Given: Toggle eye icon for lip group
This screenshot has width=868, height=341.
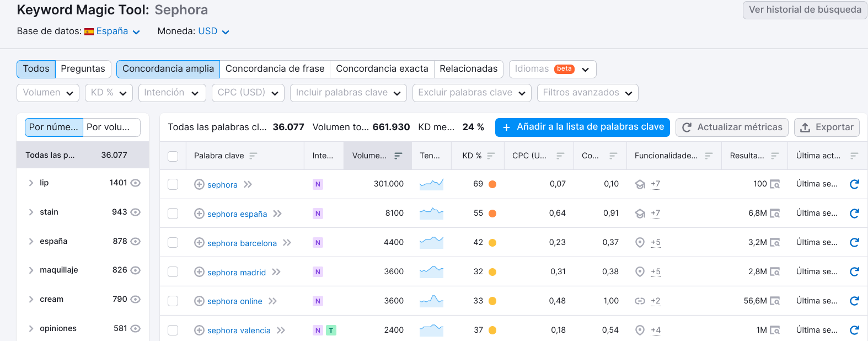Looking at the screenshot, I should tap(135, 183).
